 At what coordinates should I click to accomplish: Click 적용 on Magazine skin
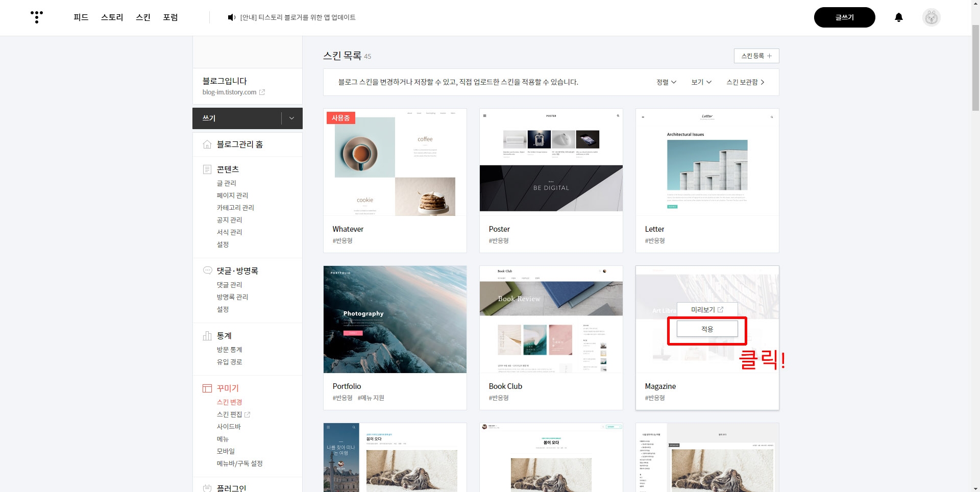click(707, 329)
